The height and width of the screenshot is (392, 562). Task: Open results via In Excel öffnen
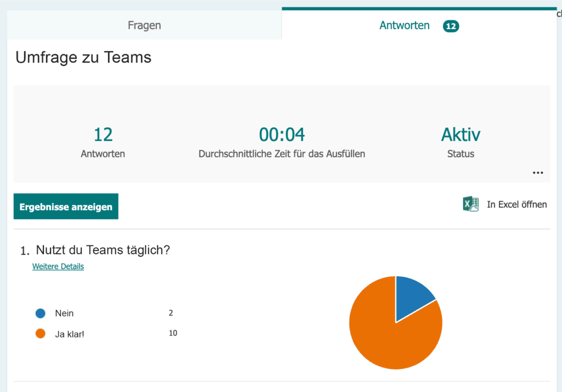[516, 204]
